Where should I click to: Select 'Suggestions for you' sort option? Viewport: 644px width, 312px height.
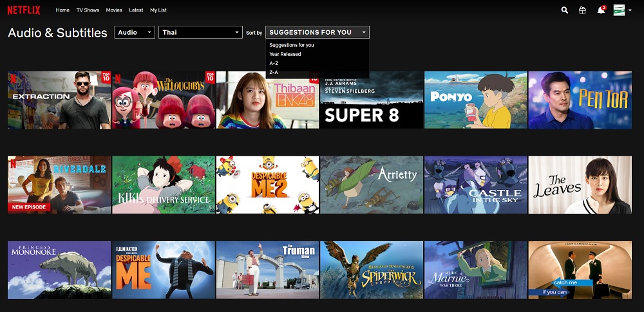tap(292, 45)
